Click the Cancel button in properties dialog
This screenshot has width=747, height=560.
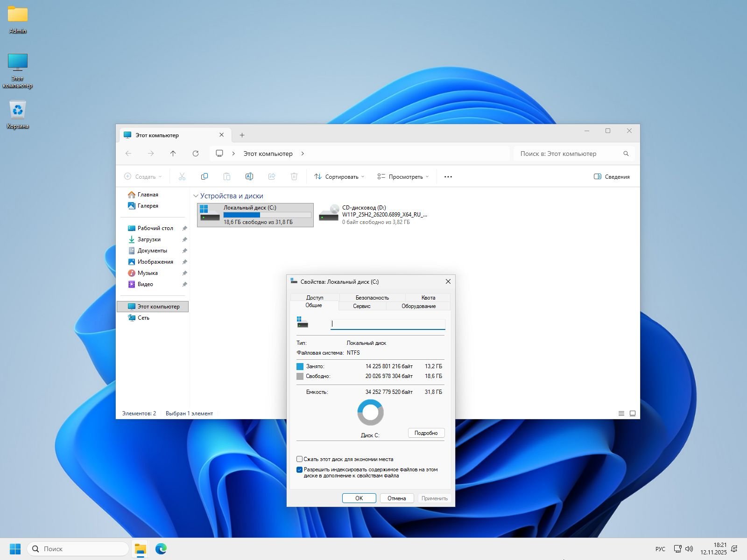point(396,498)
